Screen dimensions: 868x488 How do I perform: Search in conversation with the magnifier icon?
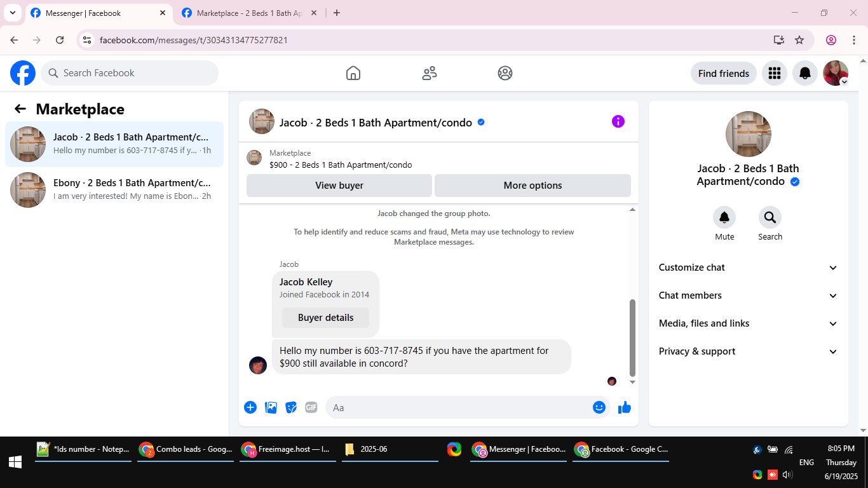(770, 218)
